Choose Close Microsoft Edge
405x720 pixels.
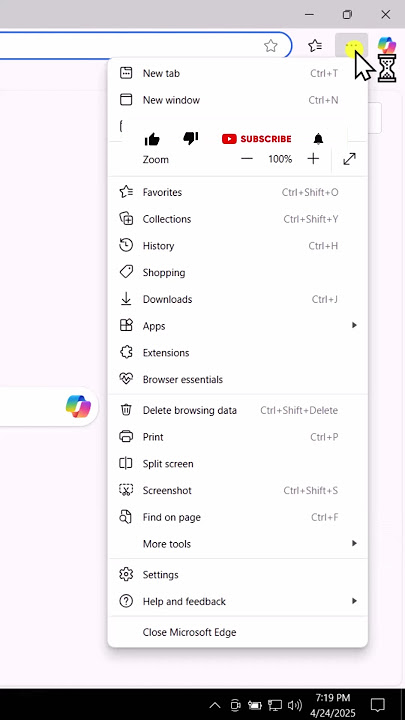(237, 632)
